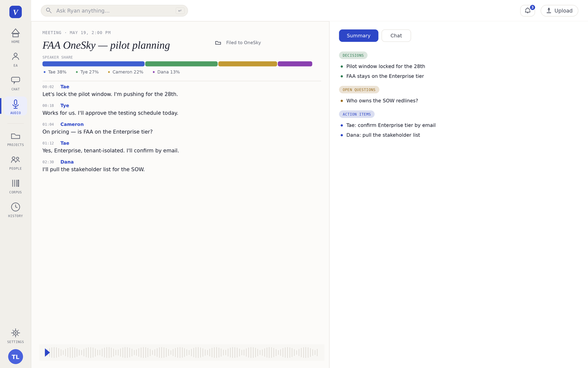588x368 pixels.
Task: Click Dana's purple speaker share segment
Action: tap(295, 64)
